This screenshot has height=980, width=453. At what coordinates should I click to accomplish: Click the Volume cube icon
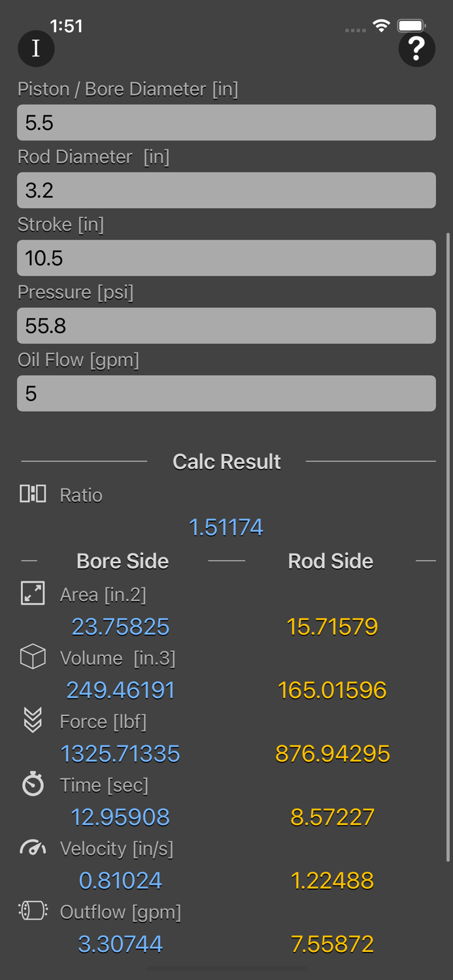click(x=32, y=658)
